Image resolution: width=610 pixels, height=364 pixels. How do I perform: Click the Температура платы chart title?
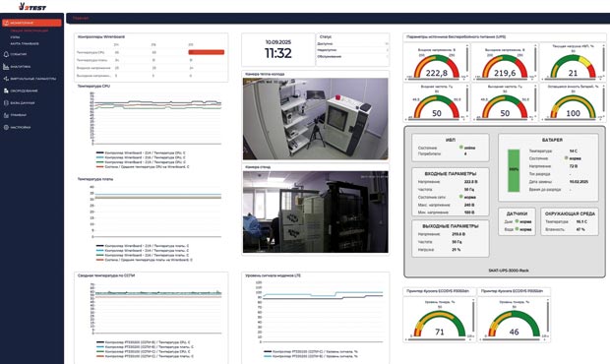[95, 179]
